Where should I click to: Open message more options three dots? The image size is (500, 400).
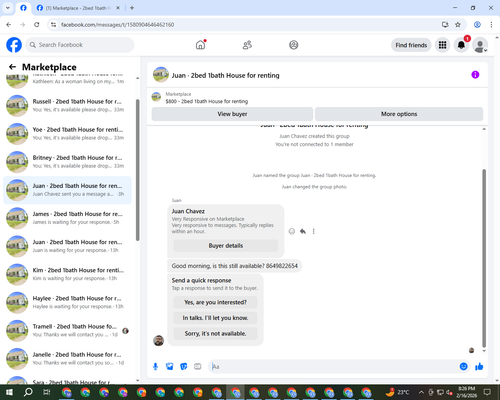[x=313, y=231]
